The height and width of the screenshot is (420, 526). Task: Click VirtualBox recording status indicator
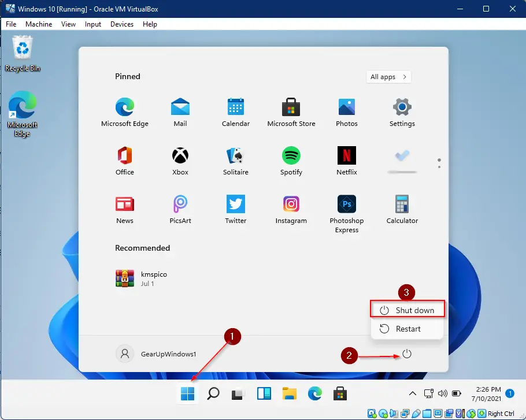449,413
